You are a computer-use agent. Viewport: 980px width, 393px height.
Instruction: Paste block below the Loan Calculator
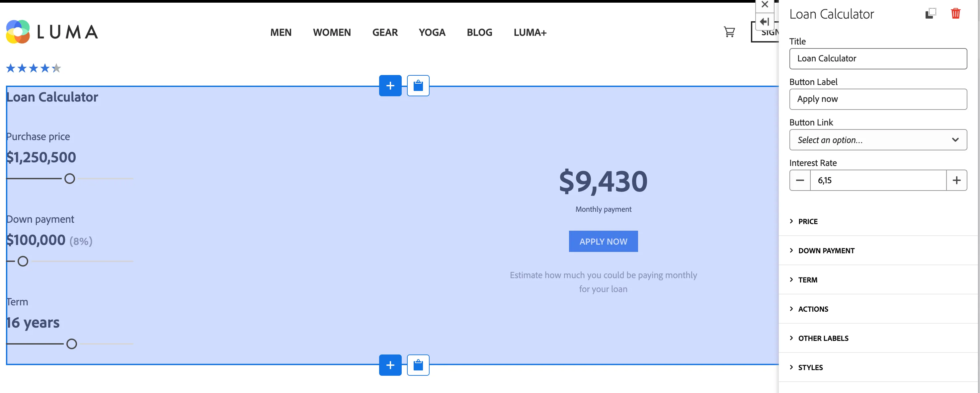[418, 365]
